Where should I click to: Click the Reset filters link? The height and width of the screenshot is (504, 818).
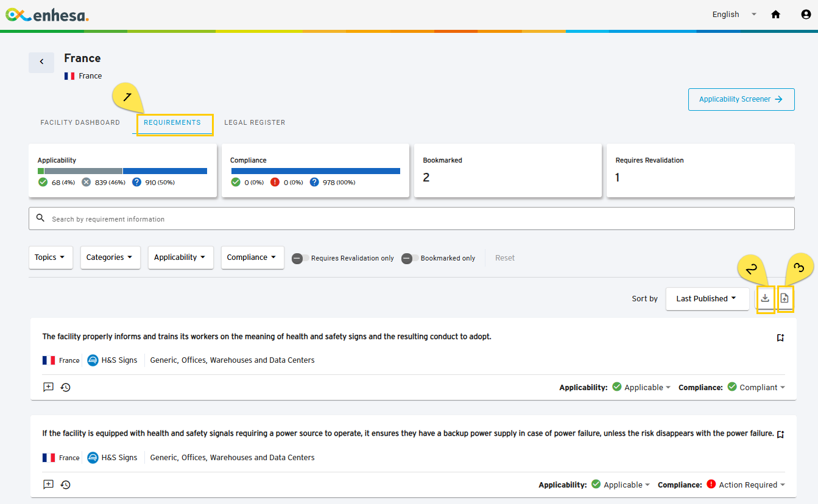pyautogui.click(x=505, y=258)
